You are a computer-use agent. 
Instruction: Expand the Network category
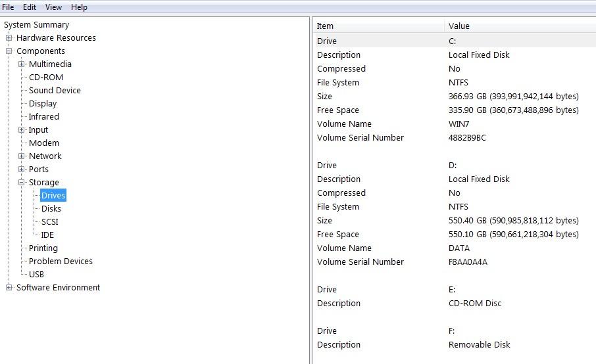coord(22,156)
